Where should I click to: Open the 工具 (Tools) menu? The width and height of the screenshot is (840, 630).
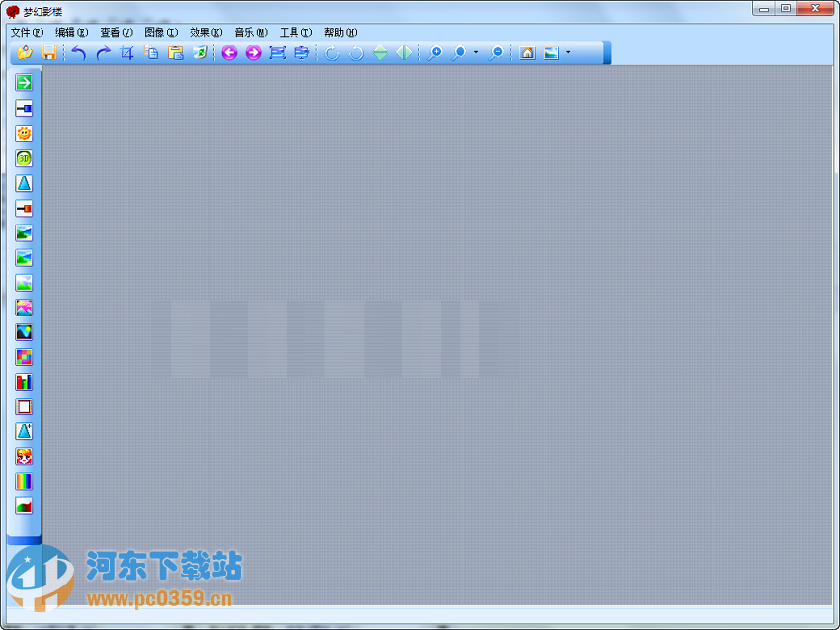(x=295, y=33)
